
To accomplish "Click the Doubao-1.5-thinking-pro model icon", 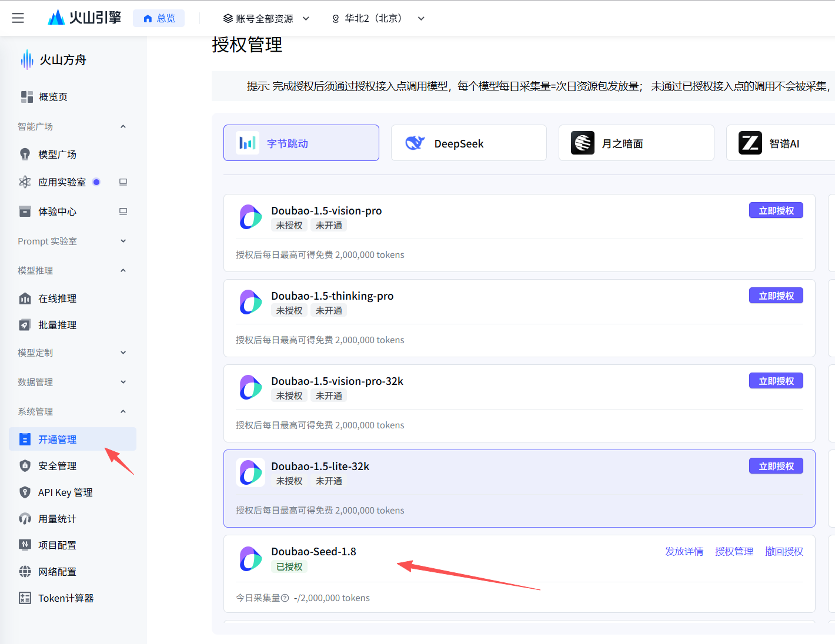I will coord(250,303).
